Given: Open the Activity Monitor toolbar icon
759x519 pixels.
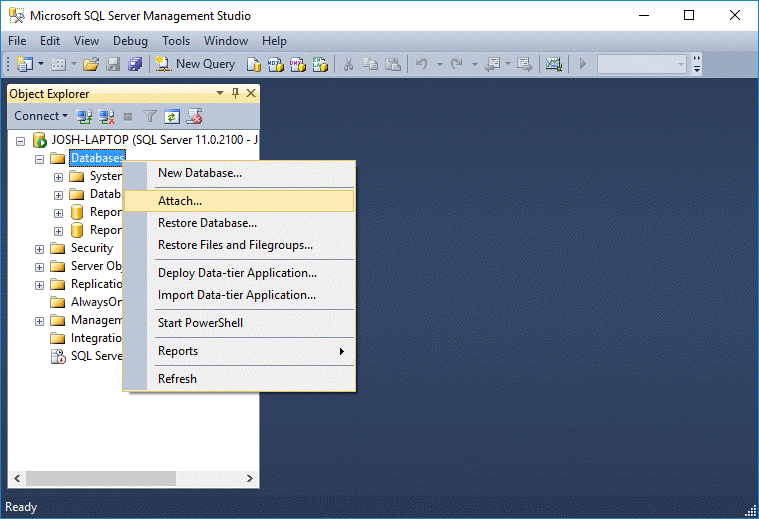Looking at the screenshot, I should (x=553, y=64).
